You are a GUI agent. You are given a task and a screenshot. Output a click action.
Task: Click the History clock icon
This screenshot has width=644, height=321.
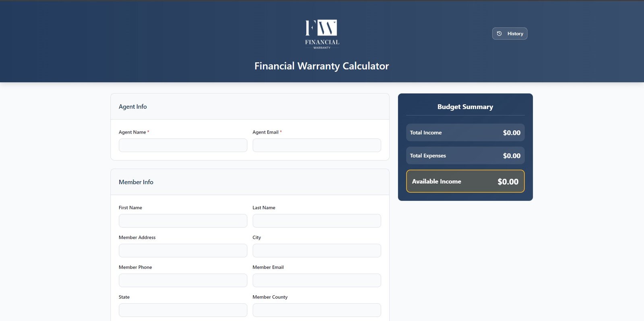click(x=499, y=34)
